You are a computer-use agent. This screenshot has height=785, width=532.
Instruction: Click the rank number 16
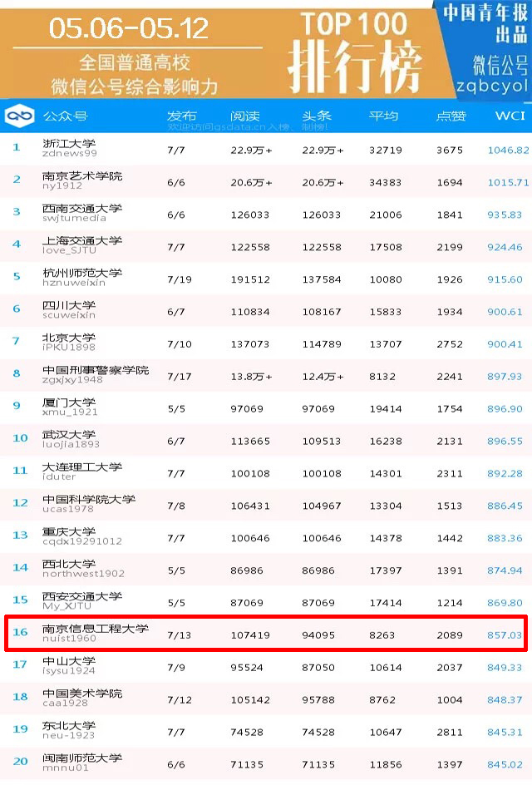[x=20, y=633]
